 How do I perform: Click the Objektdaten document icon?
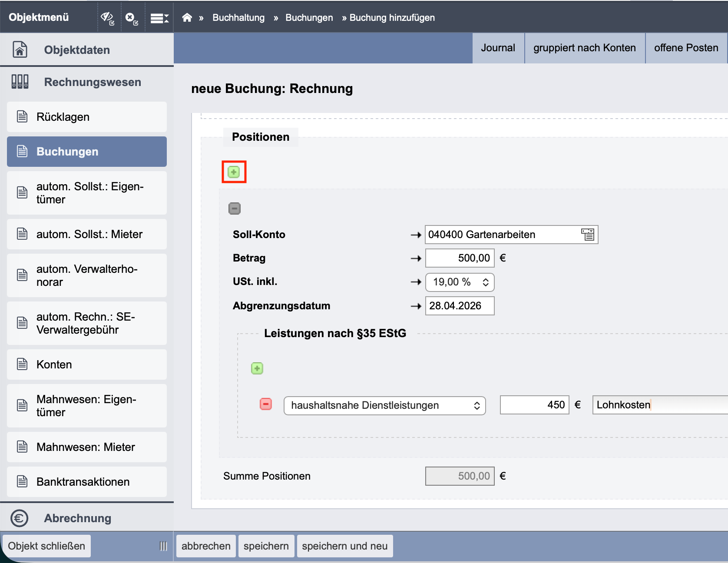point(20,50)
